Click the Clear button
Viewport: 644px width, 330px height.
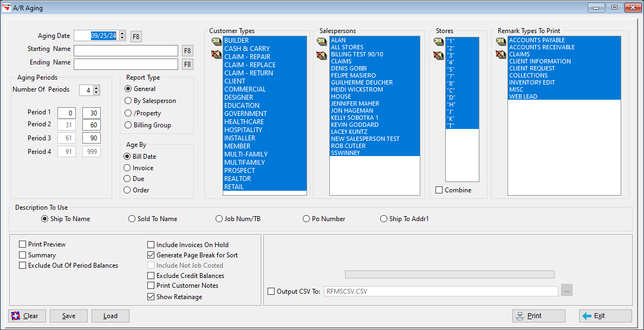[27, 316]
